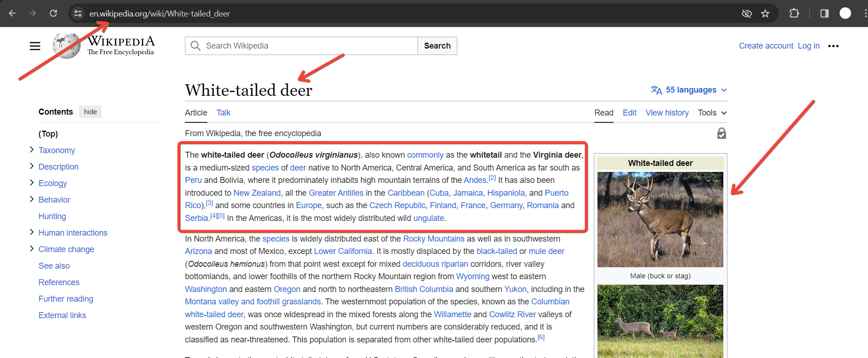Open Wikipedia main menu hamburger icon
This screenshot has width=868, height=358.
click(35, 46)
